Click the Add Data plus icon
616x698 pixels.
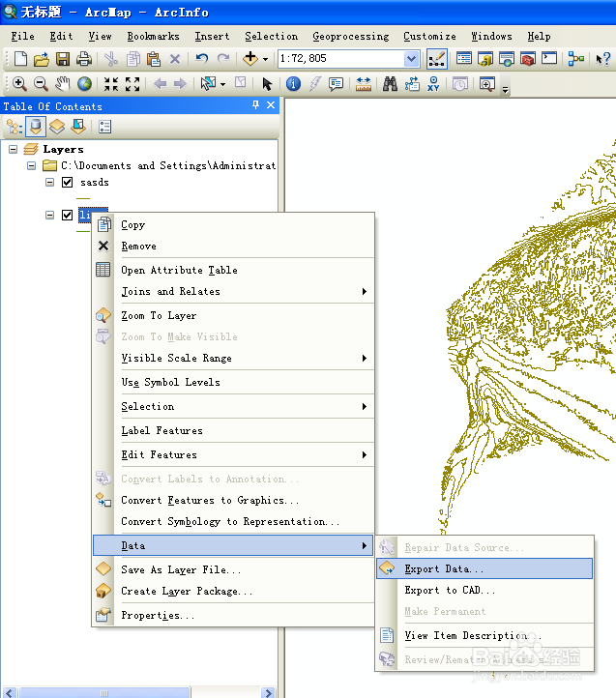250,58
